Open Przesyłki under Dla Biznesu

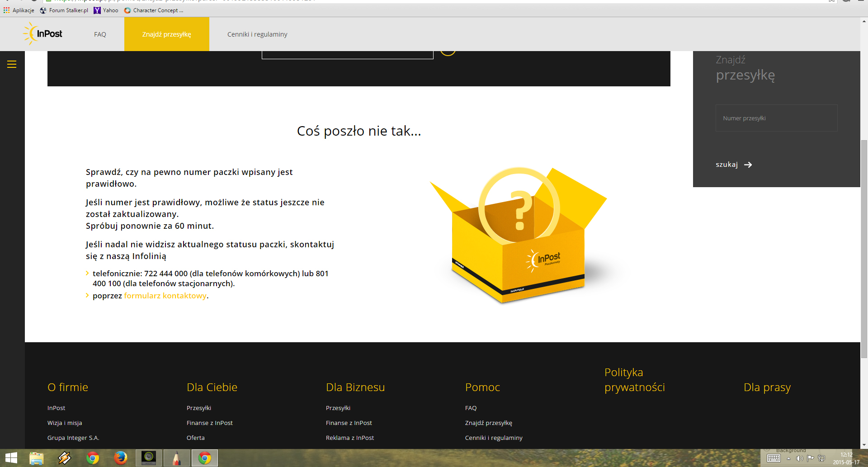[x=338, y=408]
